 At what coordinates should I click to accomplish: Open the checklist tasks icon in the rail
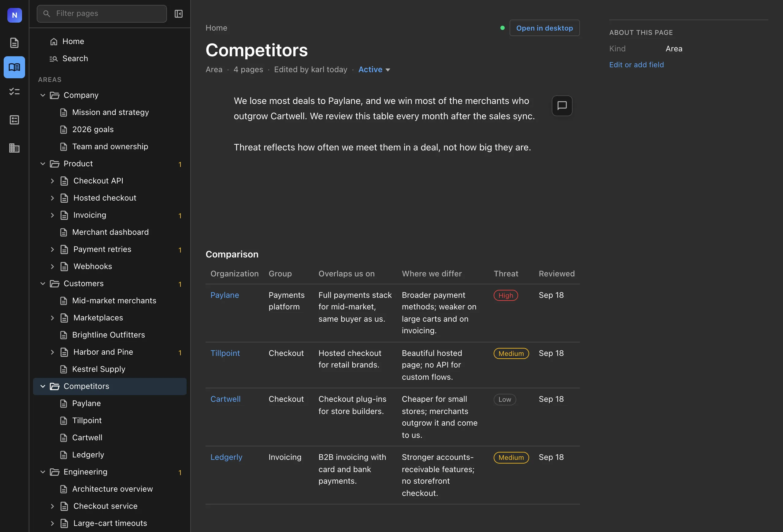(x=14, y=92)
